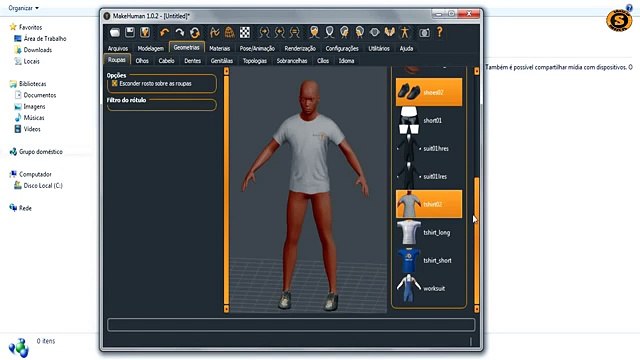Open Disco Local (C:) in Explorer
Image resolution: width=640 pixels, height=360 pixels.
click(x=38, y=185)
